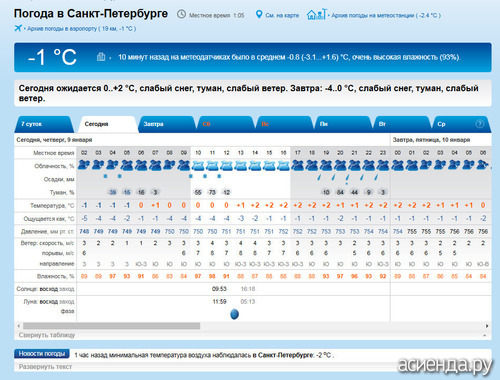The image size is (500, 380).
Task: Click the scrollbar left arrow
Action: [x=19, y=326]
